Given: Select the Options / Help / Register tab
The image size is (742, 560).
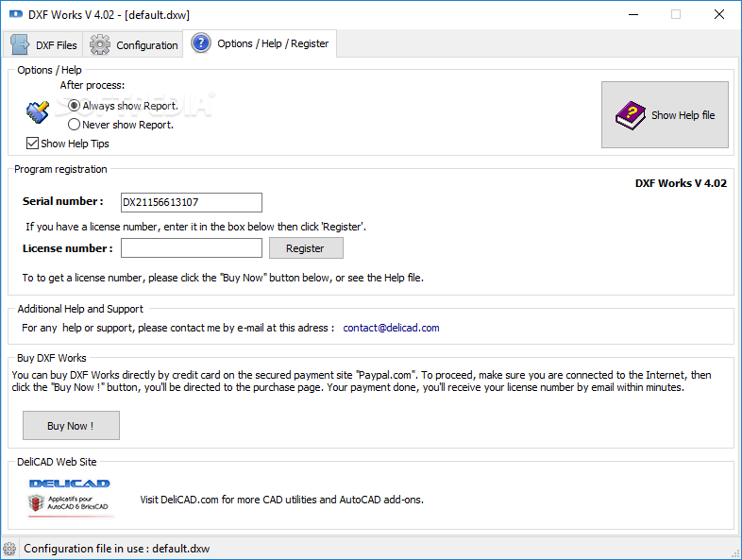Looking at the screenshot, I should (260, 43).
